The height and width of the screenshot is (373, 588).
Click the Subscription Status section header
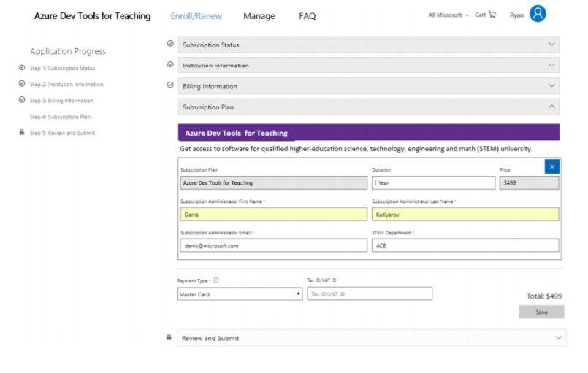click(369, 45)
